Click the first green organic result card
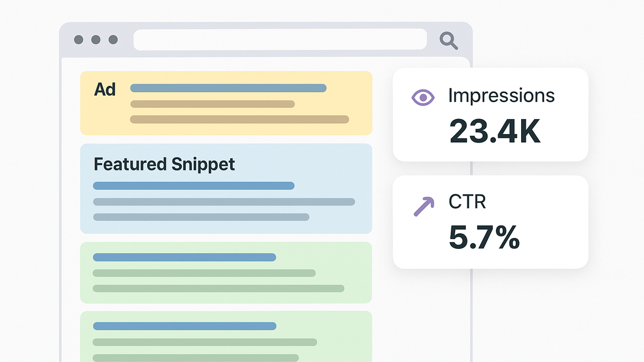The height and width of the screenshot is (362, 644). click(226, 272)
